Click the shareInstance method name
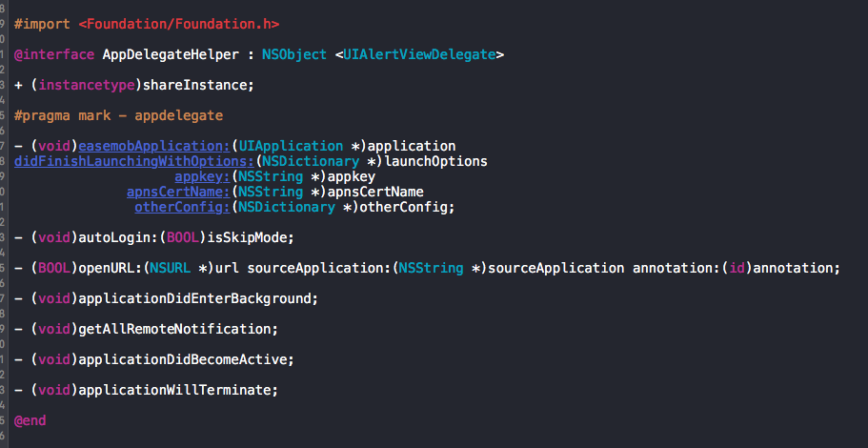The height and width of the screenshot is (448, 868). pyautogui.click(x=198, y=85)
